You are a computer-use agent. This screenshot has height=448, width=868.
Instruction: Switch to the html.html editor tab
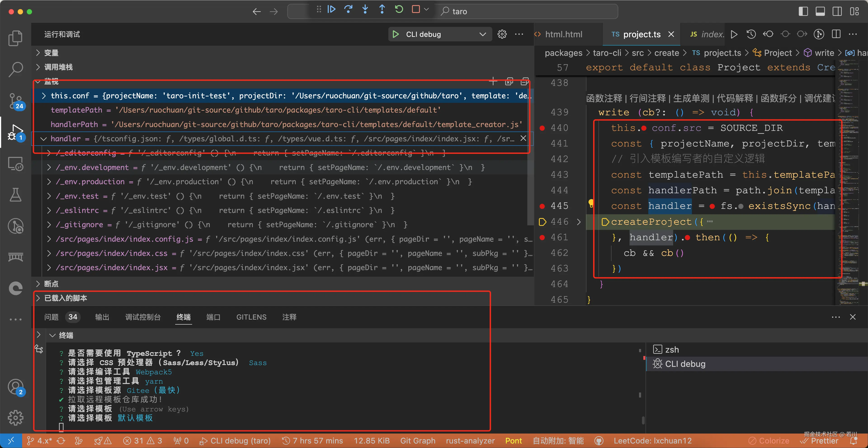[x=564, y=34]
